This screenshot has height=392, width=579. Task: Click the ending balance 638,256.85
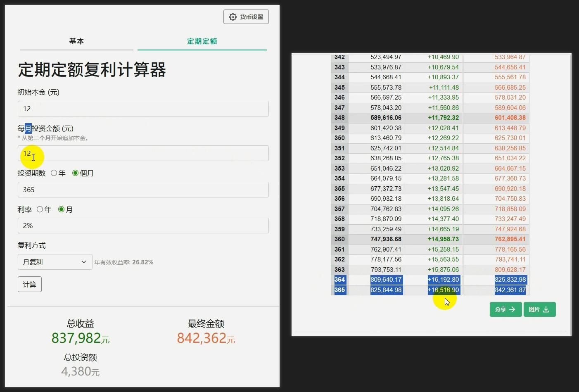tap(510, 148)
